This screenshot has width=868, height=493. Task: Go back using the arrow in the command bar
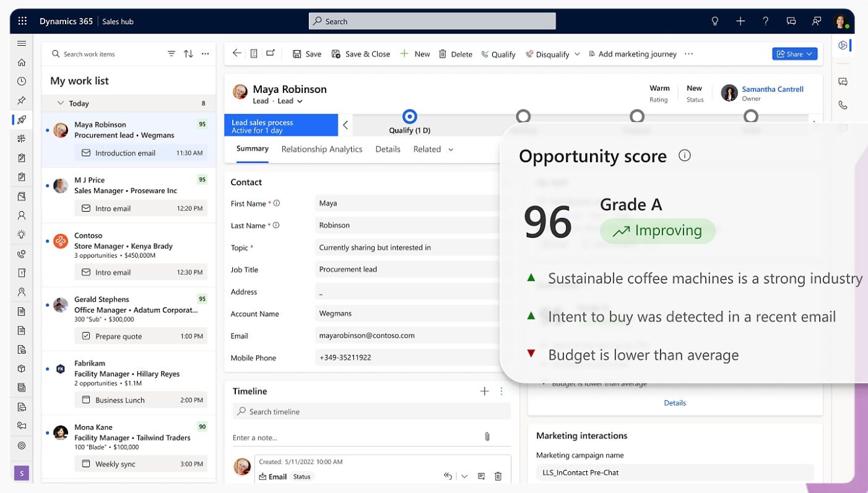click(237, 54)
